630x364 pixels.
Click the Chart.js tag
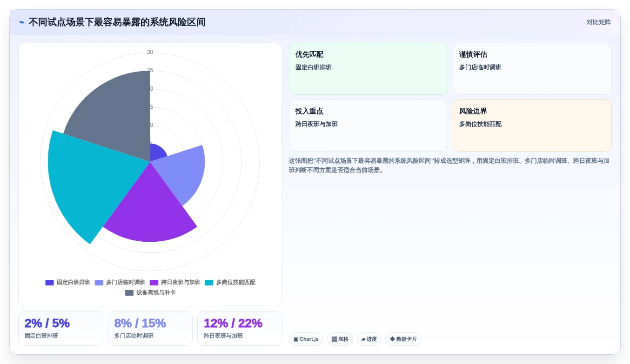tap(306, 339)
